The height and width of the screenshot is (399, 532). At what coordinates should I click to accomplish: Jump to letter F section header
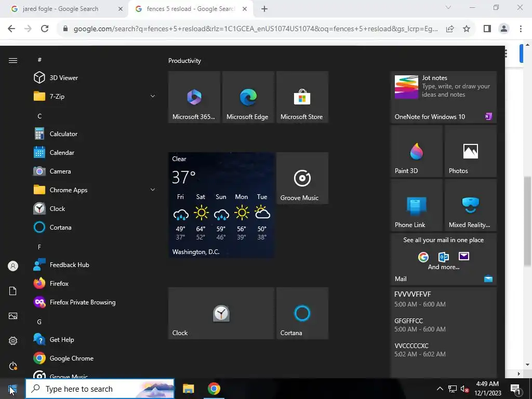[39, 247]
